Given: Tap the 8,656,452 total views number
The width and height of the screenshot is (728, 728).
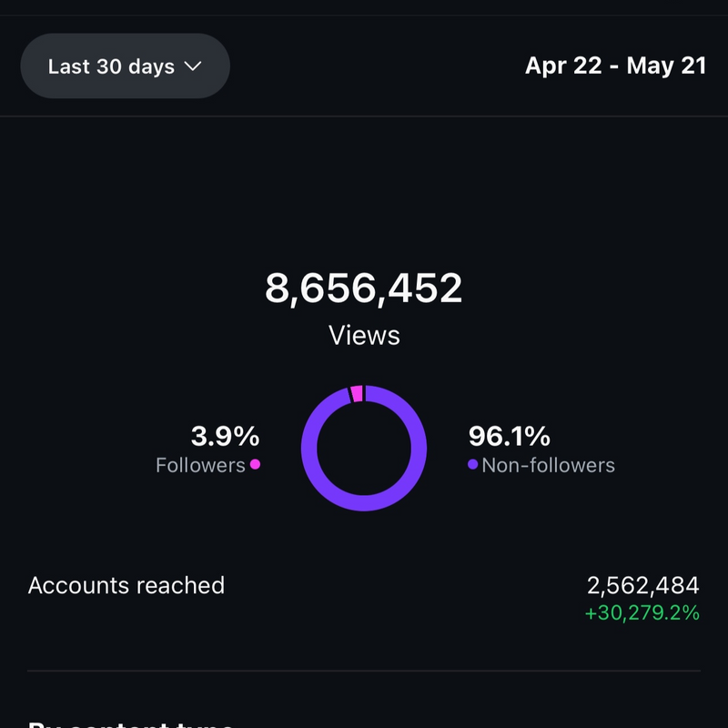Looking at the screenshot, I should [364, 288].
